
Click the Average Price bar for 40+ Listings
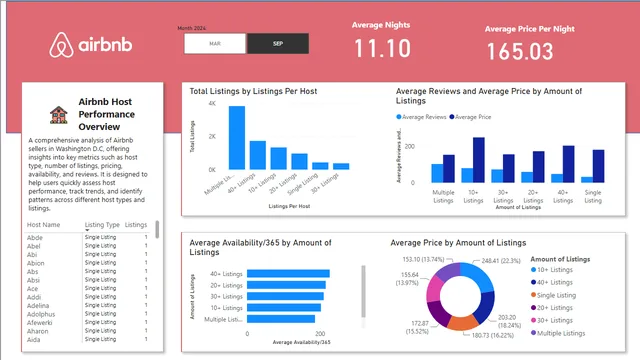(x=569, y=164)
